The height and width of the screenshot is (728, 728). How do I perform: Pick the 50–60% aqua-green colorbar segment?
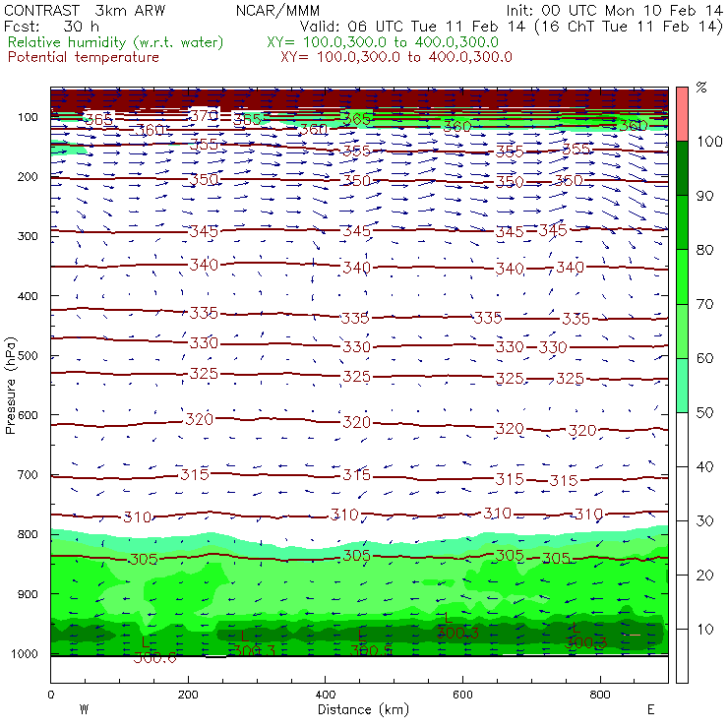coord(682,386)
